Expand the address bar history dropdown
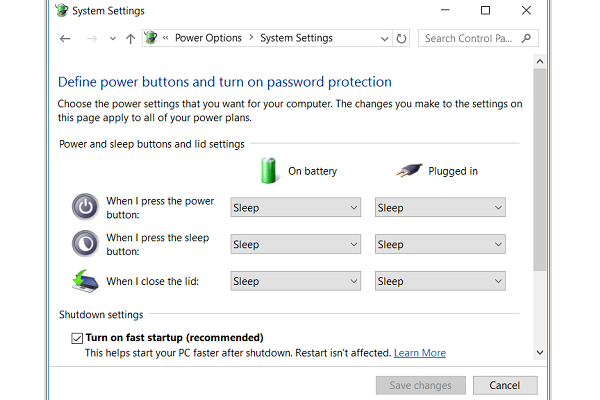 click(x=385, y=38)
